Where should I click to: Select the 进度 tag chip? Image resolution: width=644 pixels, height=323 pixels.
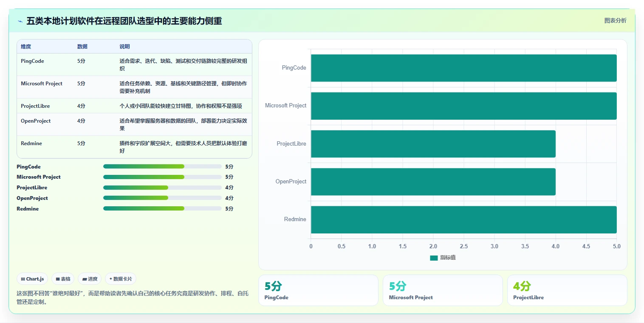90,279
